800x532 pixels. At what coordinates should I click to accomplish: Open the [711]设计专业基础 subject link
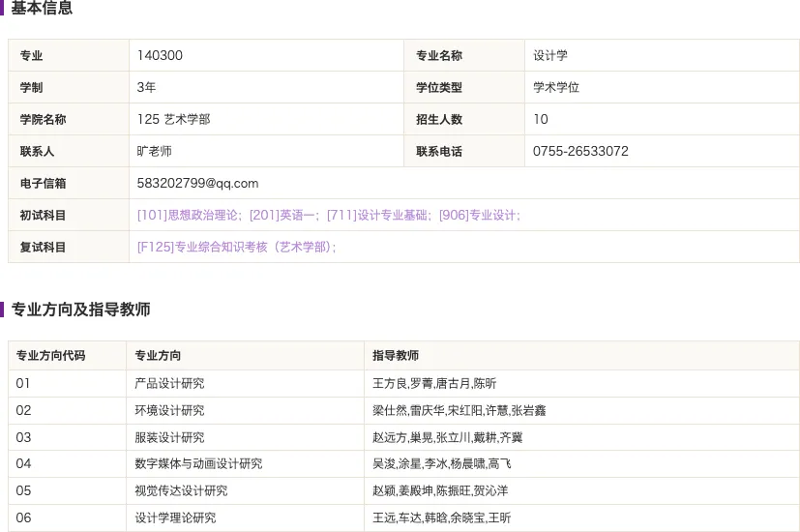point(379,216)
